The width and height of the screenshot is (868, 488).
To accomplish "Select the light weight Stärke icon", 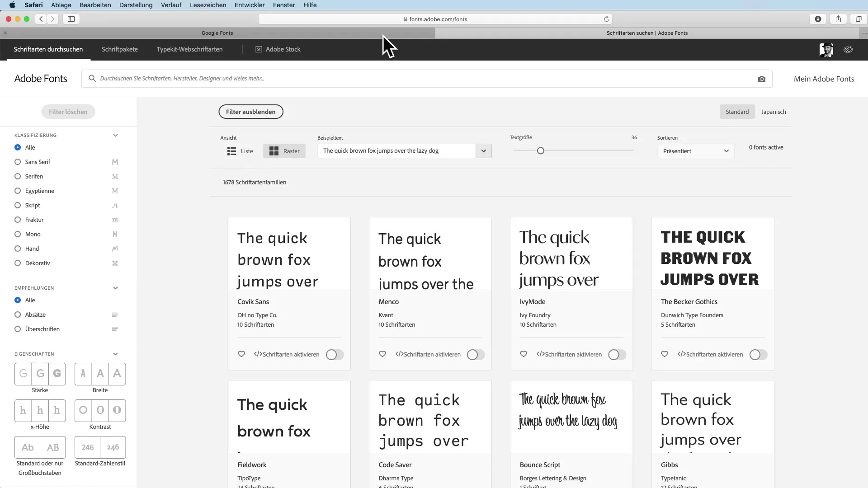I will pos(23,374).
